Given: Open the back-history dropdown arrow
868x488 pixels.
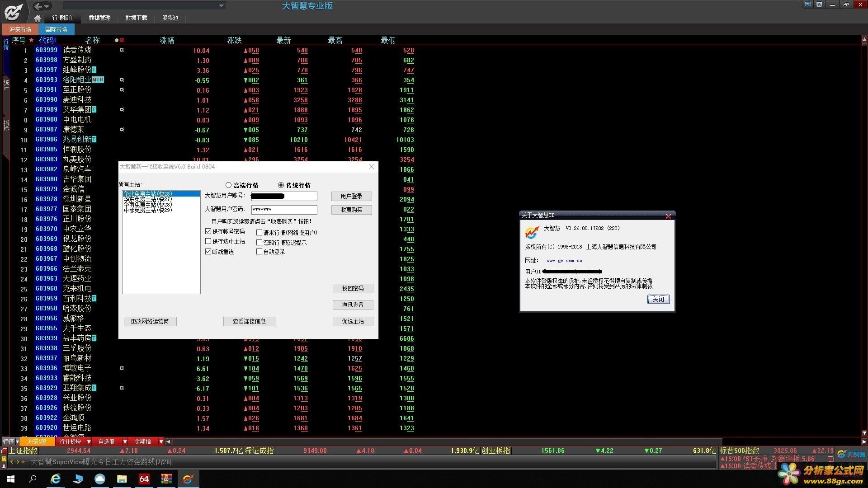Looking at the screenshot, I should (47, 6).
